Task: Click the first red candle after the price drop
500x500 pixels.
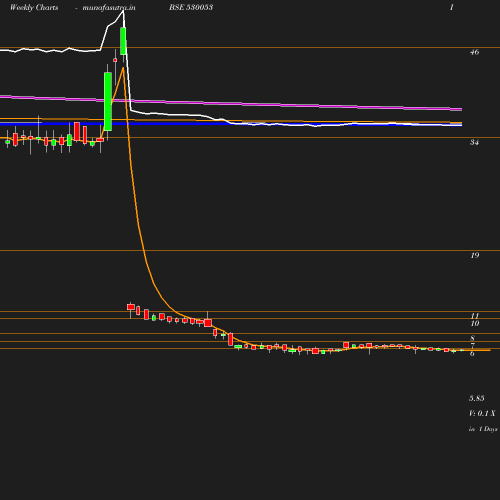Action: pos(131,307)
